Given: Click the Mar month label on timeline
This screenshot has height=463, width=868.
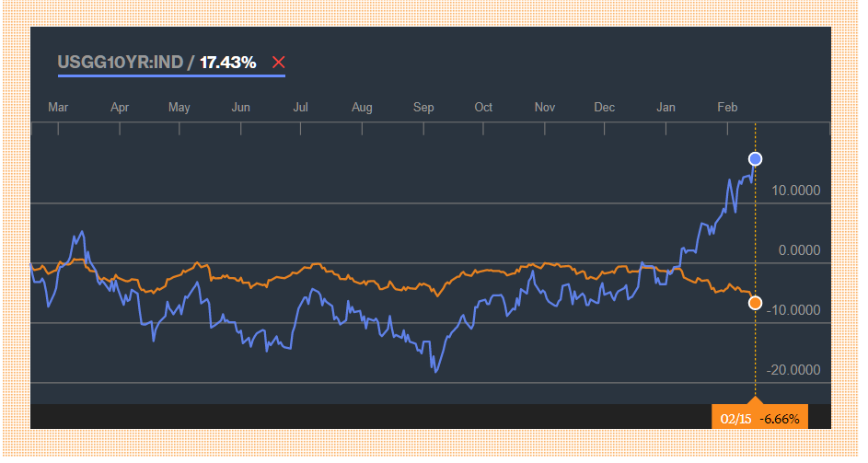Looking at the screenshot, I should tap(58, 108).
